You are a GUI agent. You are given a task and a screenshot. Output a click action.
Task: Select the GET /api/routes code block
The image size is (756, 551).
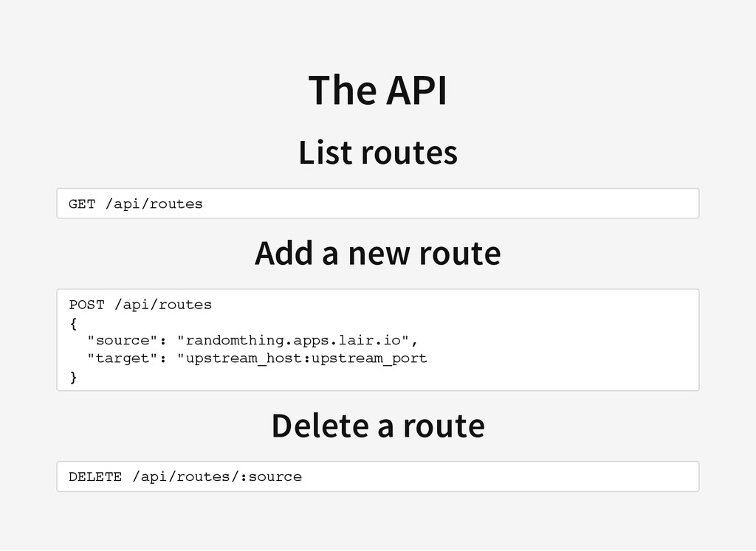[378, 204]
